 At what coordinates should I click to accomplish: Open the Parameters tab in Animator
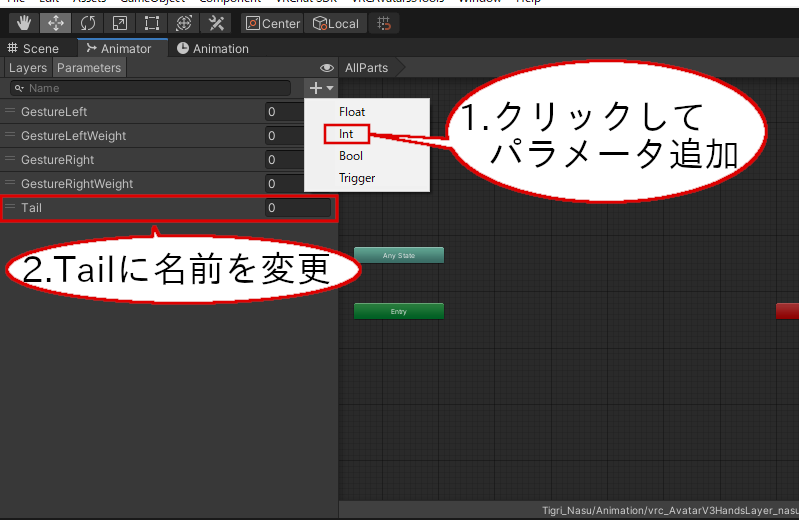coord(89,68)
